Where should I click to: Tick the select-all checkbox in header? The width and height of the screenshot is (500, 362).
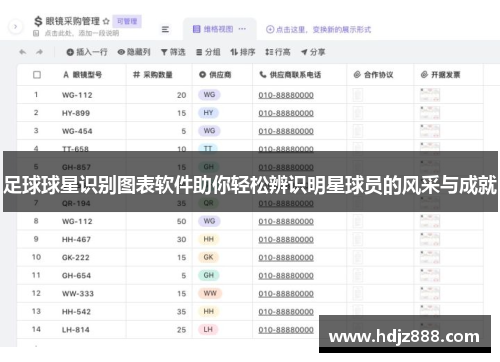pos(37,75)
